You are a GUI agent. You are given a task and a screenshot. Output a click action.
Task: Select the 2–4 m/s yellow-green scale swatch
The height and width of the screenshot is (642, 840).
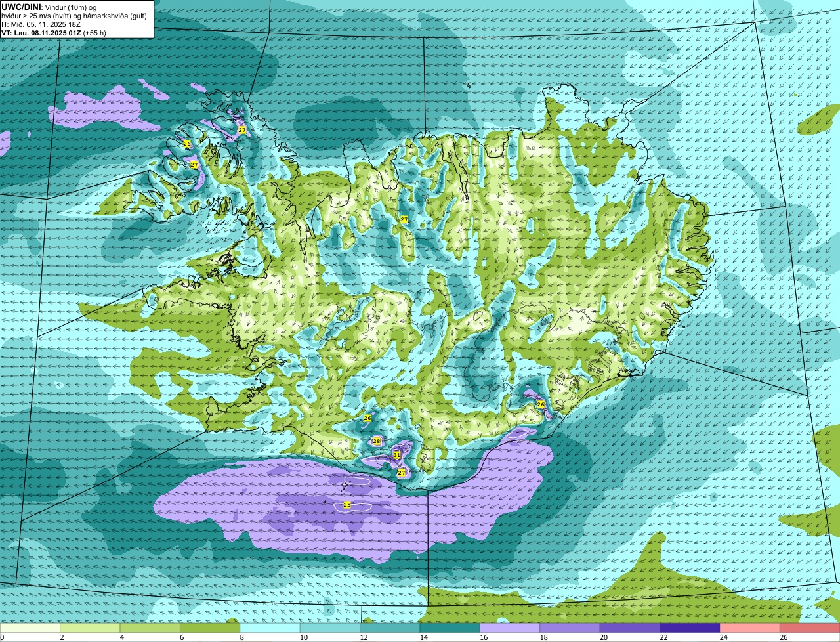pos(90,628)
